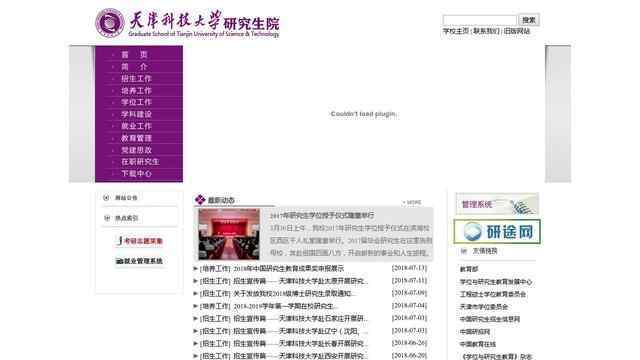Image resolution: width=640 pixels, height=360 pixels.
Task: Focus the search input field in header
Action: tap(480, 20)
